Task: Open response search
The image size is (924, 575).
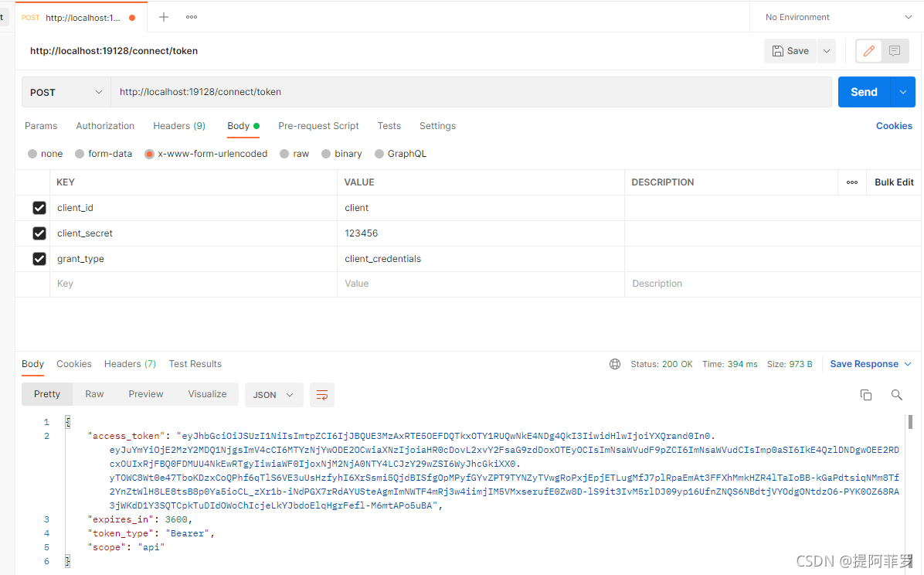Action: [896, 394]
